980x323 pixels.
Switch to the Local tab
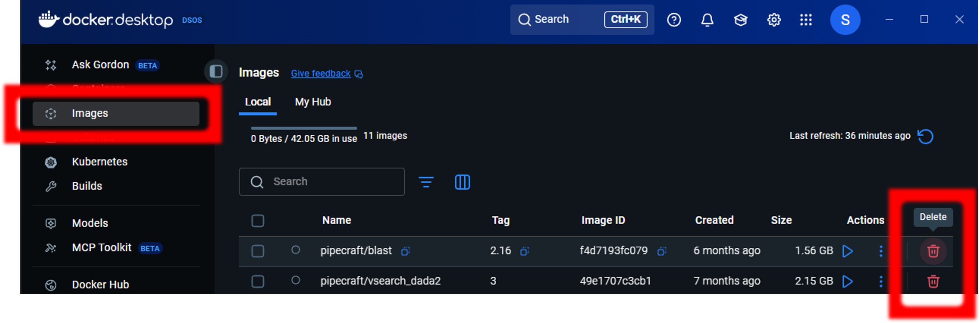point(258,102)
